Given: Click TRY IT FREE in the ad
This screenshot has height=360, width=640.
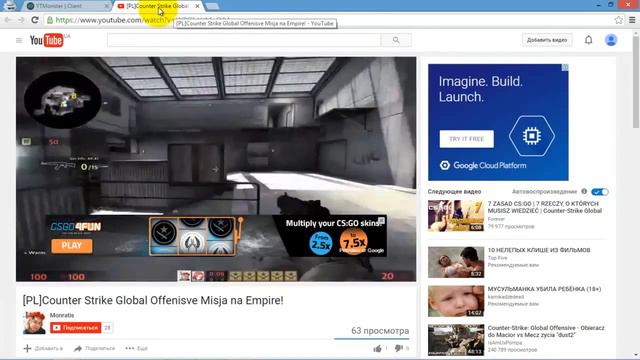Looking at the screenshot, I should (467, 139).
